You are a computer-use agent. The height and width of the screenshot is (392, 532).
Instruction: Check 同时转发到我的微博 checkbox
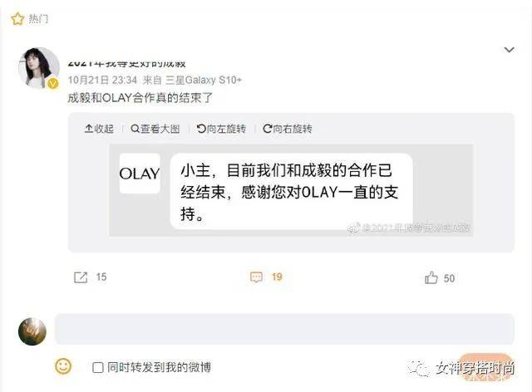click(x=98, y=368)
